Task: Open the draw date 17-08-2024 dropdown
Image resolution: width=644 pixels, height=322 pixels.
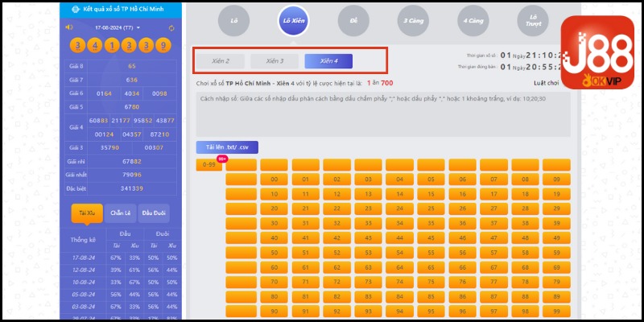Action: (118, 27)
